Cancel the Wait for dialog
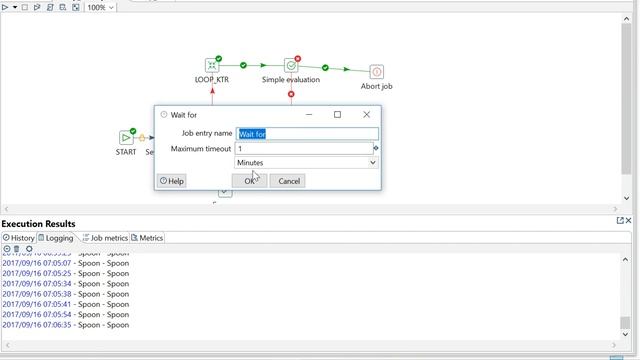This screenshot has width=640, height=360. click(x=287, y=181)
